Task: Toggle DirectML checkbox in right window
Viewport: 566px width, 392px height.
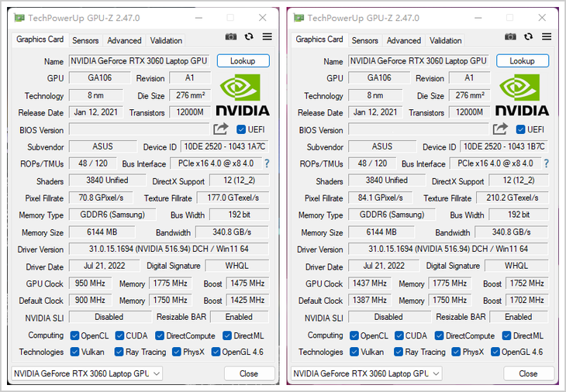Action: pyautogui.click(x=506, y=335)
